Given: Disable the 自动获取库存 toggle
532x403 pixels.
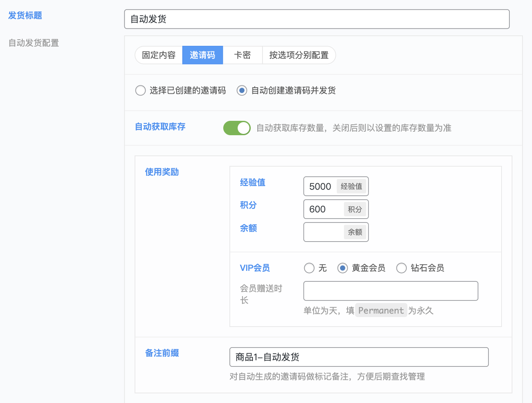Looking at the screenshot, I should (x=237, y=128).
